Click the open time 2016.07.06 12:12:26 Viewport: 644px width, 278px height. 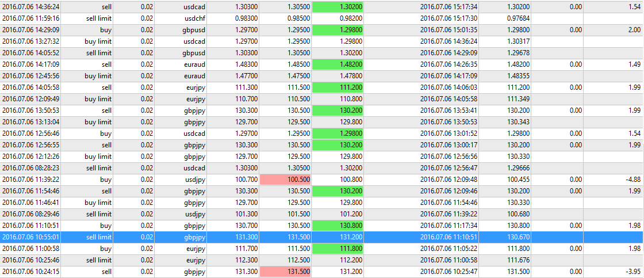pos(31,157)
